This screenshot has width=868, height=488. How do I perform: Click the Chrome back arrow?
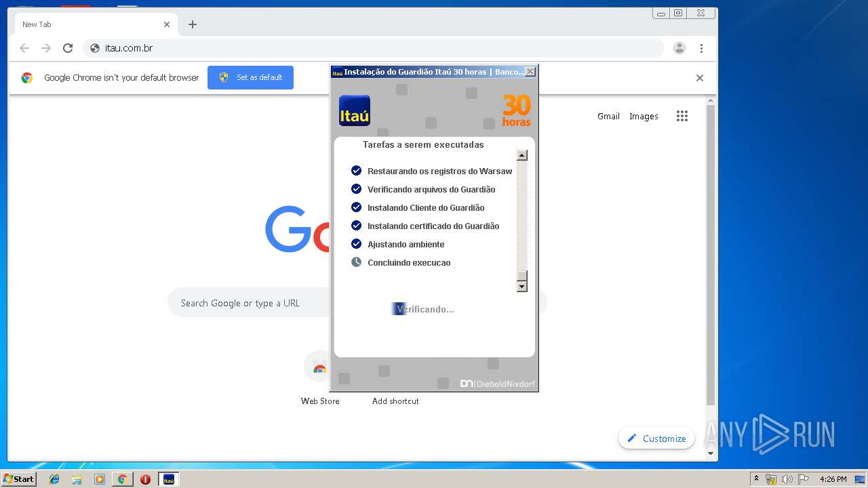coord(24,48)
